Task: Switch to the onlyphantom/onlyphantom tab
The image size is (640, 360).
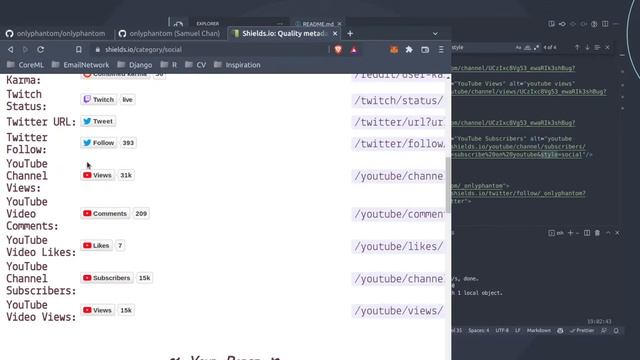Action: click(x=56, y=33)
